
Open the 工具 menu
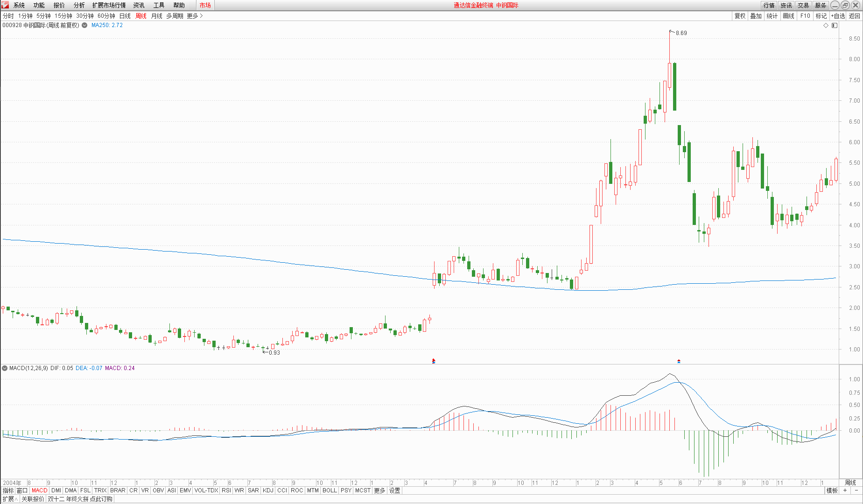pyautogui.click(x=159, y=5)
